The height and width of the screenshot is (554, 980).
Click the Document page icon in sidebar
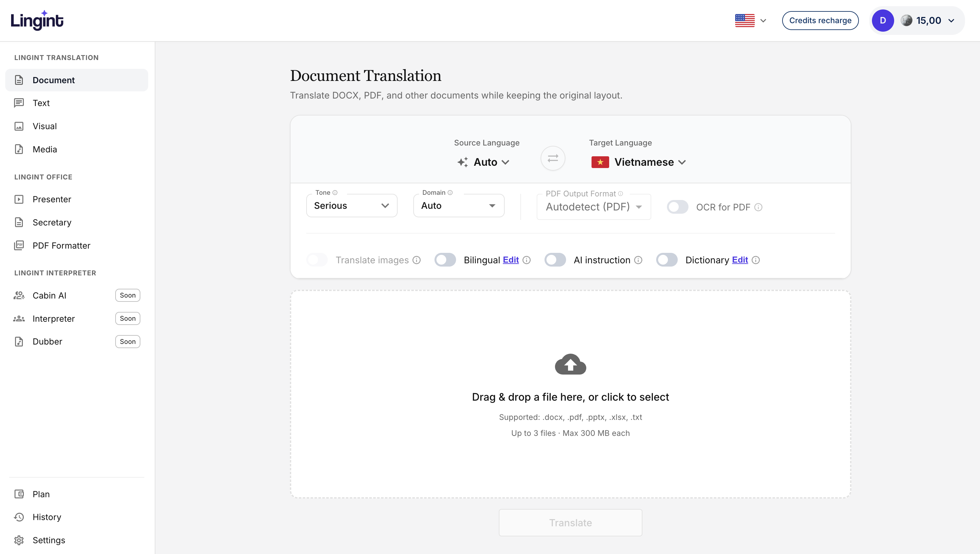19,80
